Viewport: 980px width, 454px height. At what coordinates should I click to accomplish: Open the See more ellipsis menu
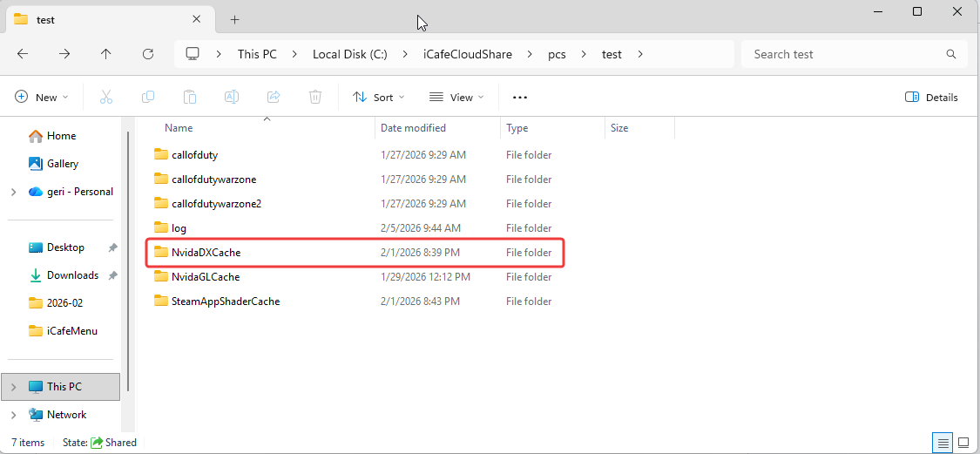pyautogui.click(x=520, y=98)
